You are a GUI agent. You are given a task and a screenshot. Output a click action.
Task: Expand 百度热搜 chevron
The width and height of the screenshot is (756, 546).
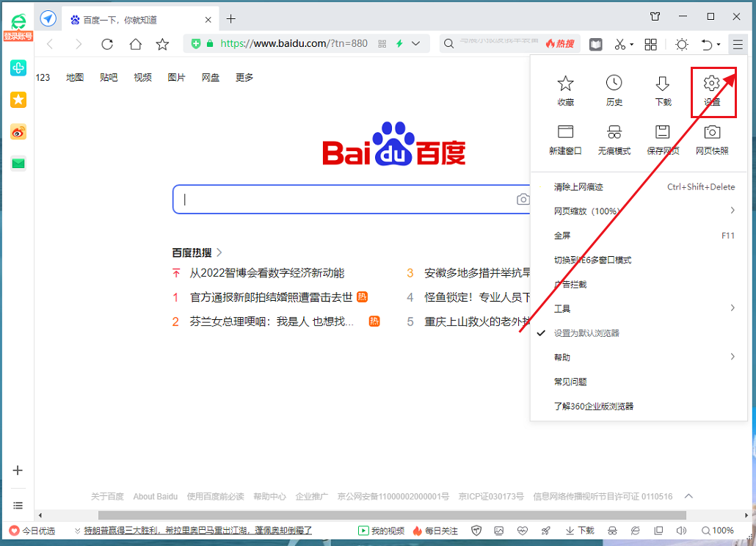click(x=219, y=252)
